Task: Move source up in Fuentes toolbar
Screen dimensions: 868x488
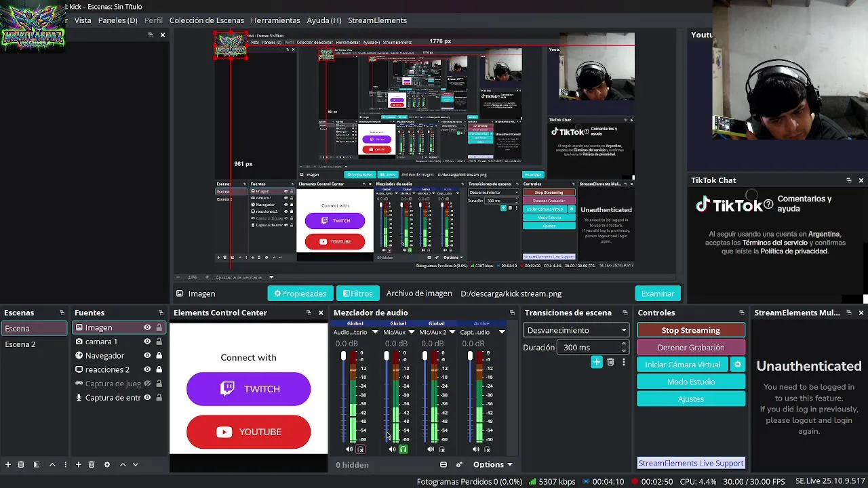Action: coord(123,465)
